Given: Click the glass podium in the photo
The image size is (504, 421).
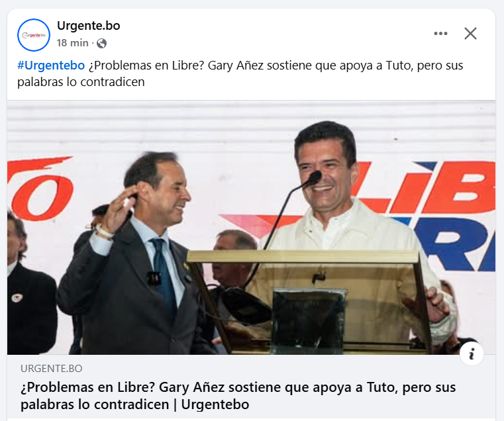Looking at the screenshot, I should click(x=309, y=302).
